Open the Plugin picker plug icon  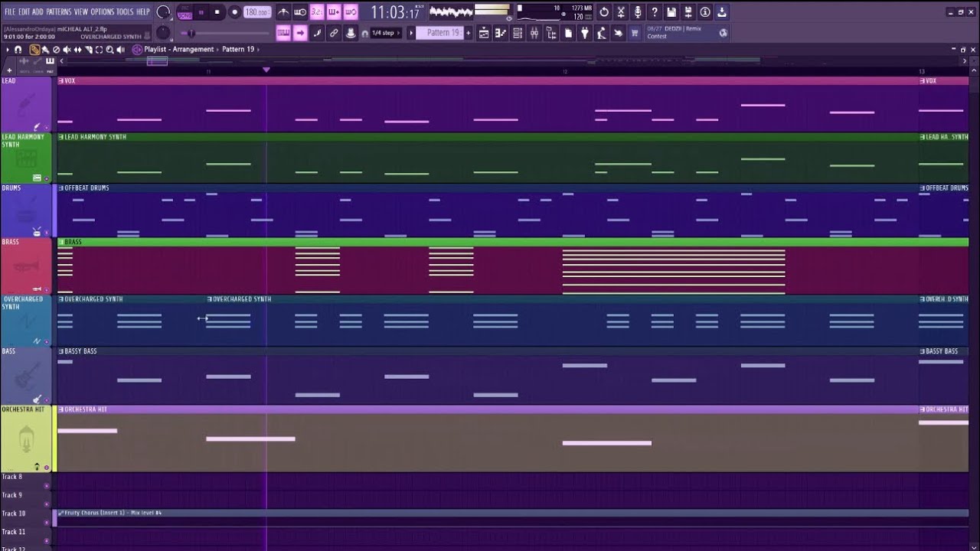point(585,33)
